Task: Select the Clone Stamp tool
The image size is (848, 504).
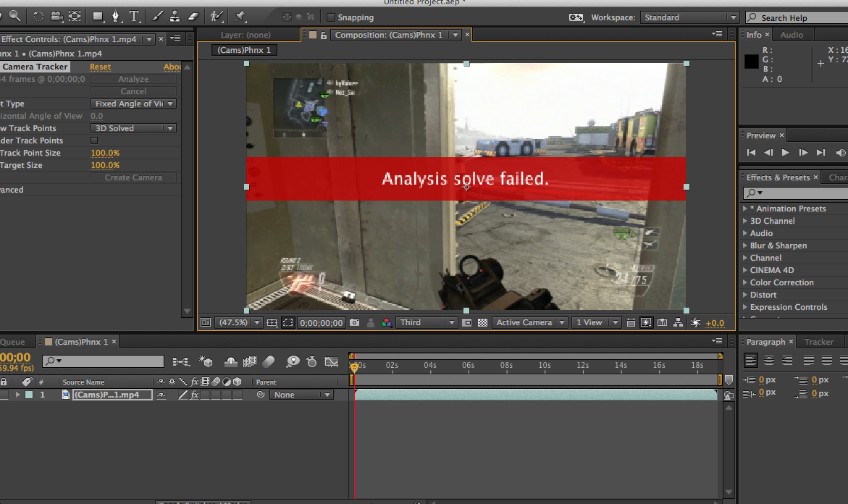Action: click(x=175, y=16)
